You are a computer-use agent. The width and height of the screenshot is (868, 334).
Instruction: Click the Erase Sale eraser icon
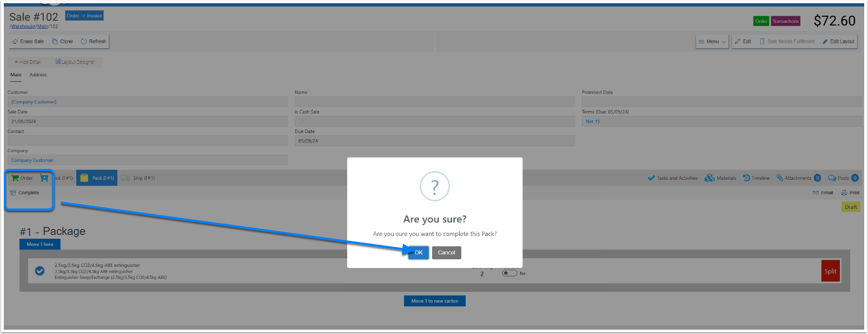pyautogui.click(x=15, y=42)
